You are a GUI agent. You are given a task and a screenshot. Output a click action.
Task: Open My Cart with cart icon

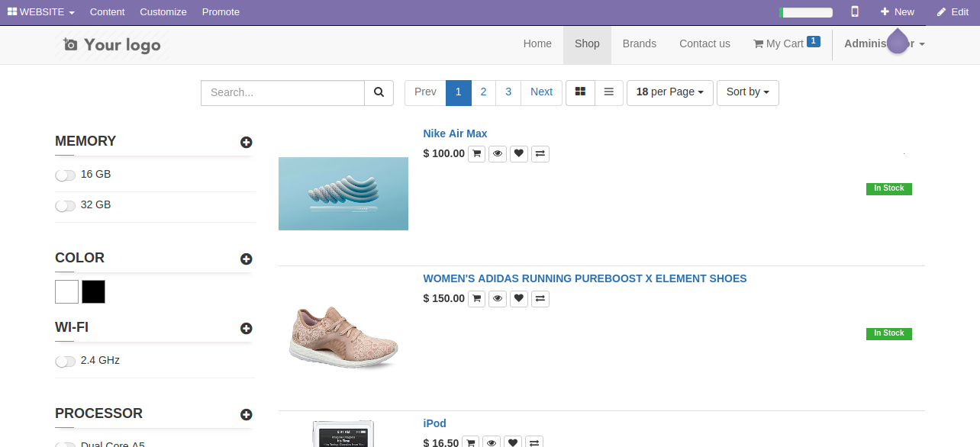786,43
